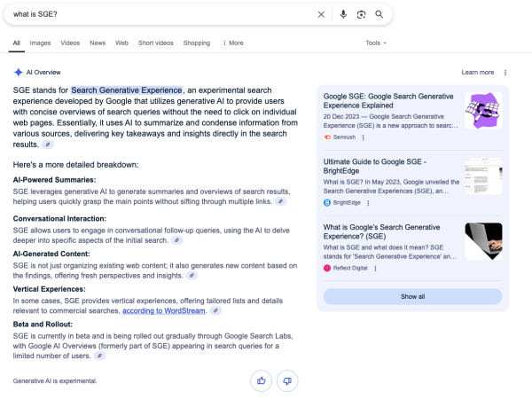Click Generative AI is experimental text
The width and height of the screenshot is (532, 399).
(55, 381)
